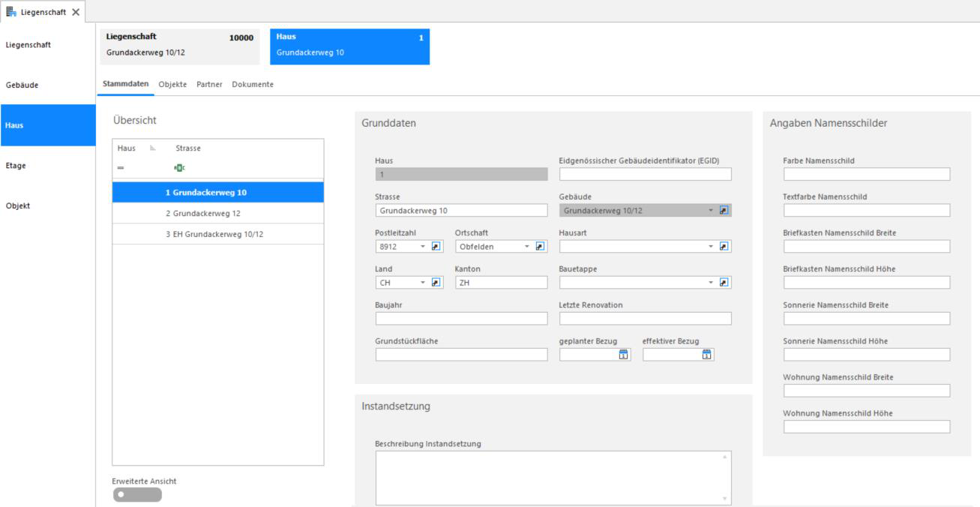Expand Land dropdown arrow
Image resolution: width=980 pixels, height=507 pixels.
click(x=422, y=282)
